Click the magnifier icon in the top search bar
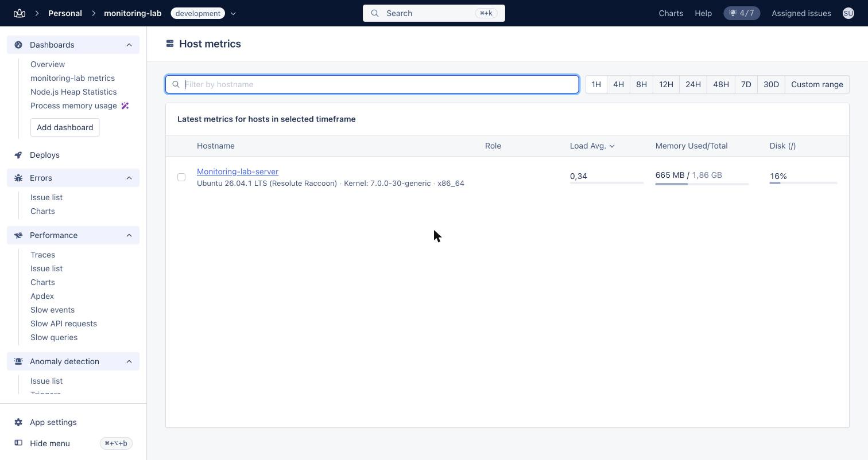 coord(375,13)
